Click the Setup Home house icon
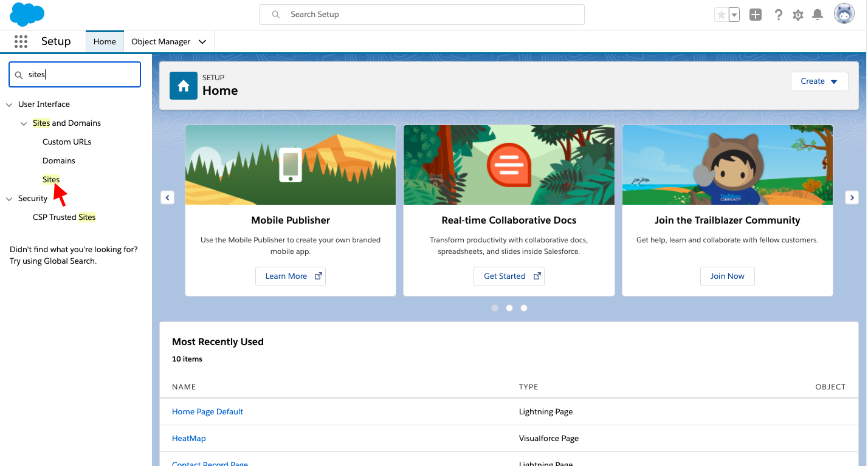 (184, 86)
